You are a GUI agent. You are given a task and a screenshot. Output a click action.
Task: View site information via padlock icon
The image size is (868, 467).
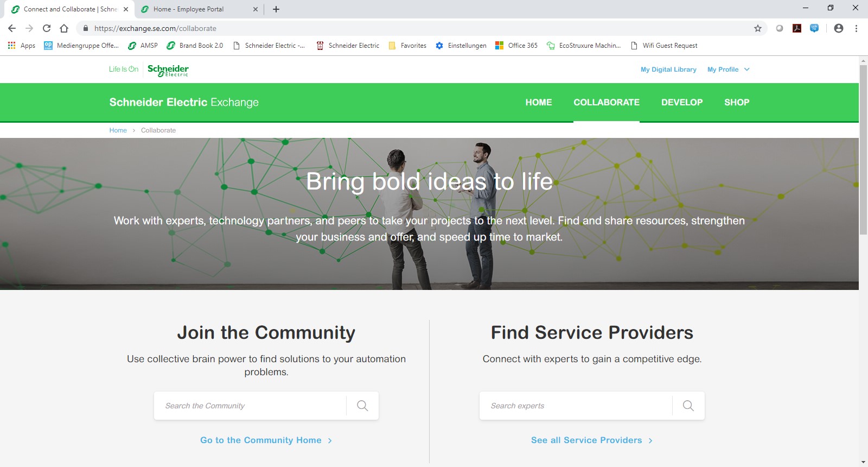[x=86, y=28]
